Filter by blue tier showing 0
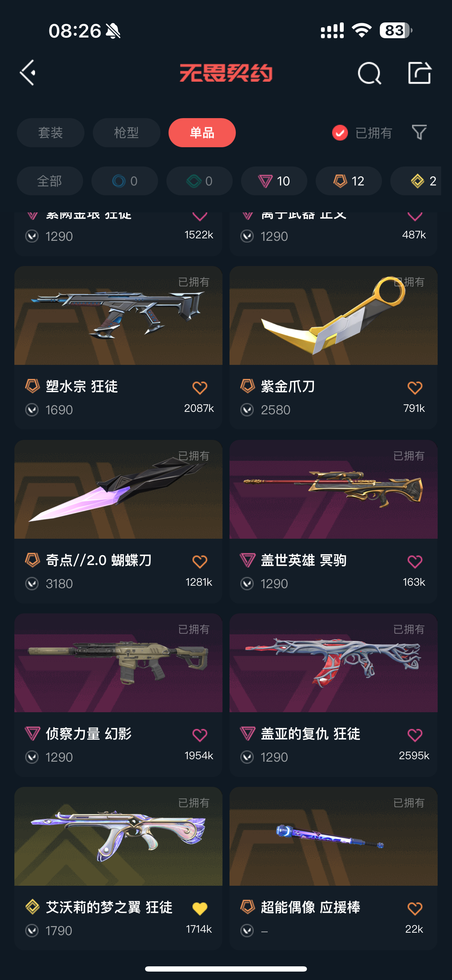This screenshot has width=452, height=980. [124, 181]
